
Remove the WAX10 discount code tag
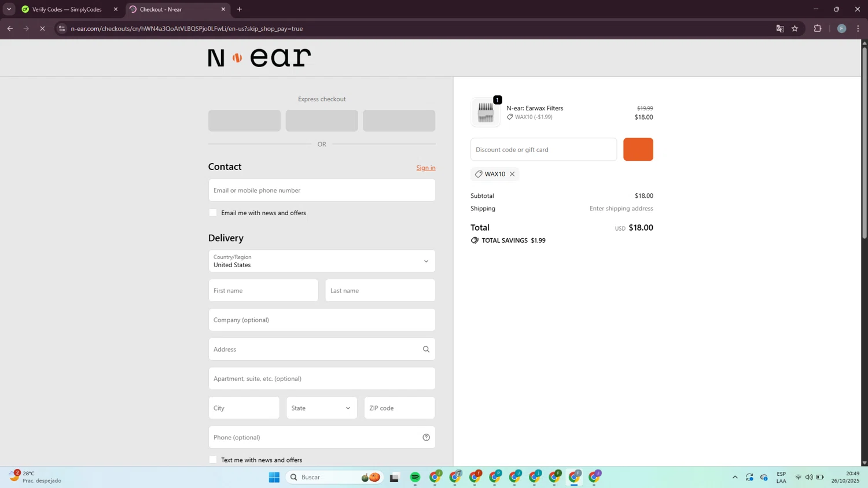pos(512,174)
